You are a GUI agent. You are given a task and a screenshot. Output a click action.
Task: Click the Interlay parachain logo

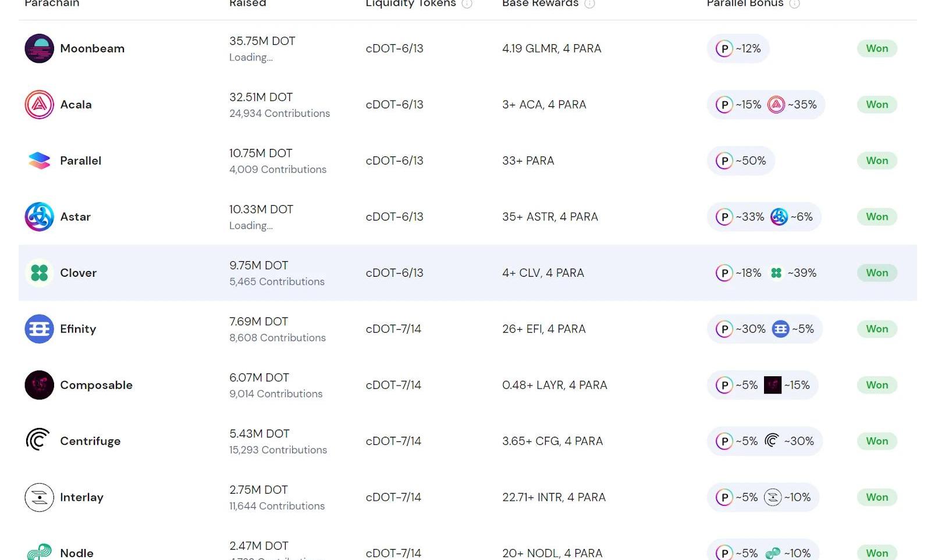point(39,497)
